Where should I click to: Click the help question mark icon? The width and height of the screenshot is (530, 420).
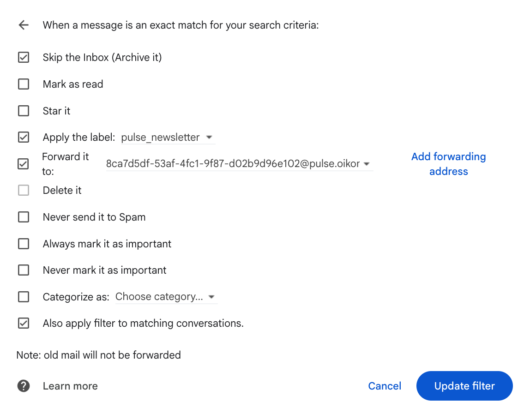coord(23,386)
